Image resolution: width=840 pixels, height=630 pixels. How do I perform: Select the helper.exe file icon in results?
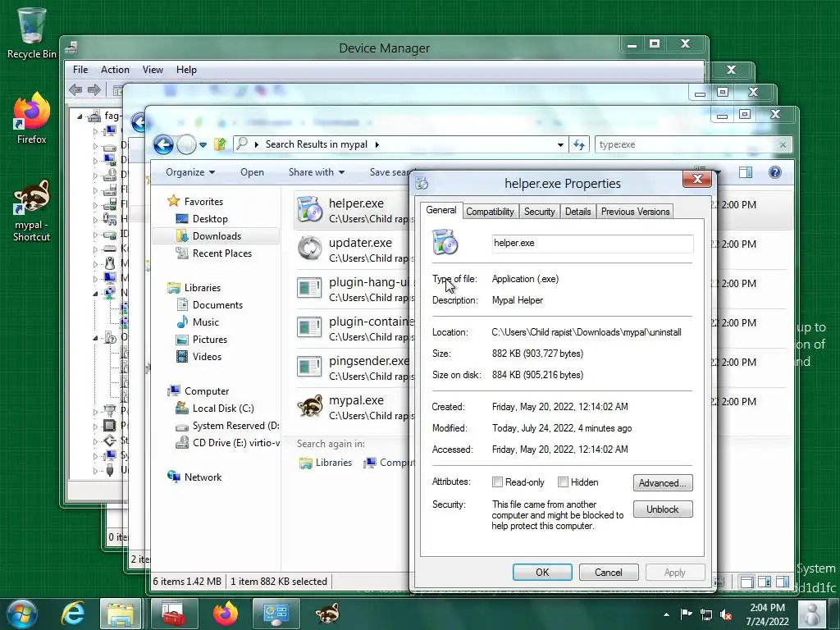[x=309, y=209]
